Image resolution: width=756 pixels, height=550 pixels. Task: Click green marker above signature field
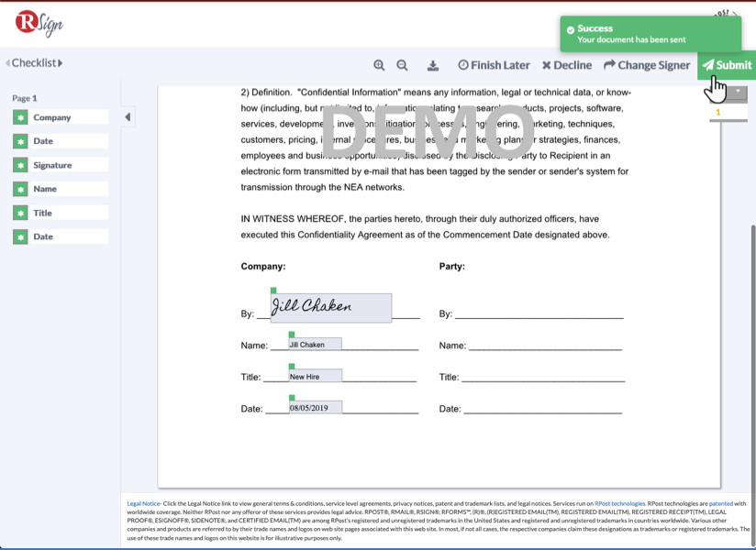coord(273,291)
